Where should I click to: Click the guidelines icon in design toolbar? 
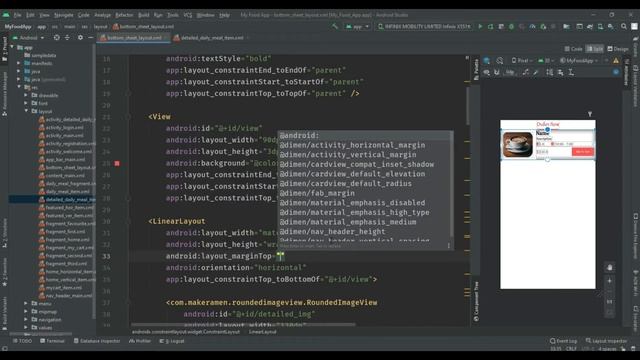(x=571, y=72)
